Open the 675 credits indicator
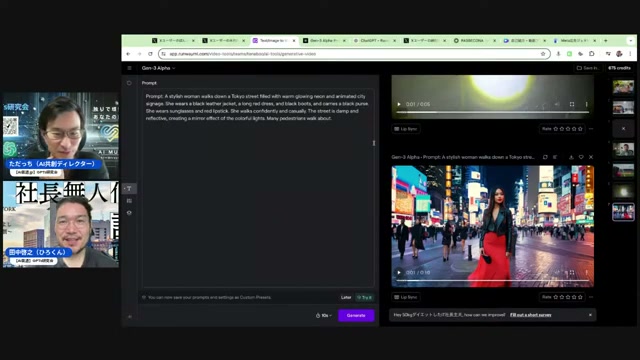Screen dimensions: 640x360 click(619, 68)
